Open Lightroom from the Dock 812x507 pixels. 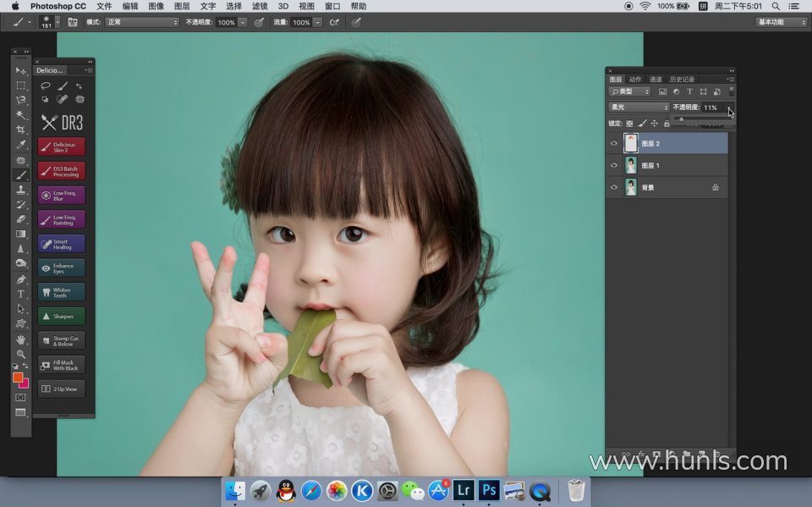coord(464,490)
